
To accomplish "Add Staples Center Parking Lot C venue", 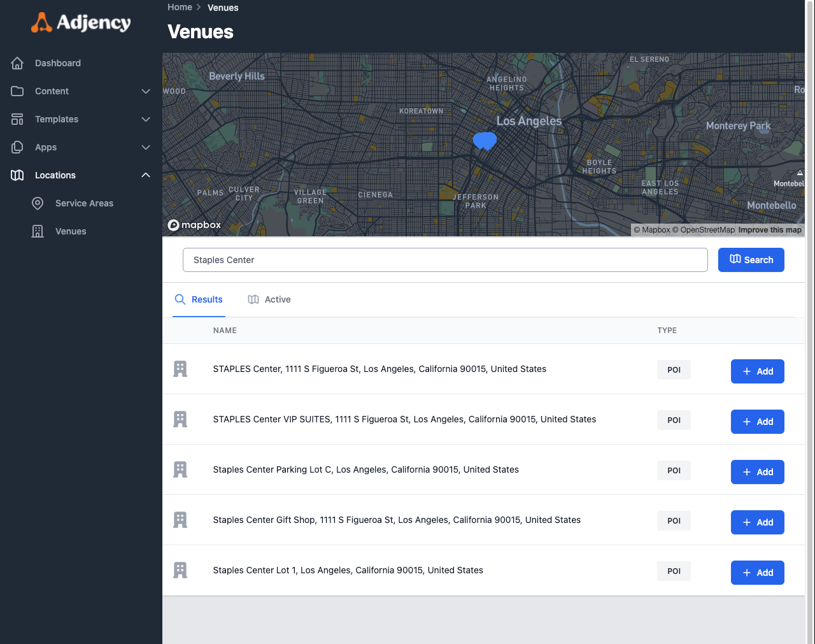I will point(758,472).
